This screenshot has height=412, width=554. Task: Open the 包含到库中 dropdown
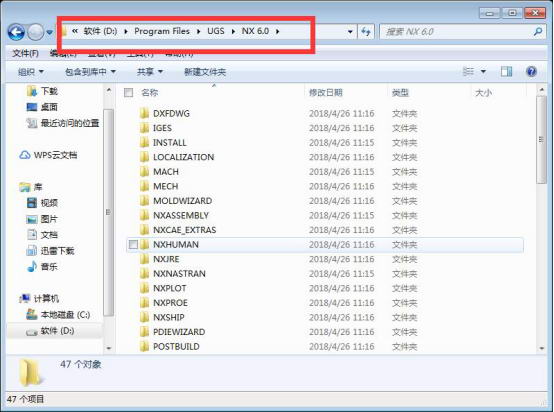pos(90,72)
